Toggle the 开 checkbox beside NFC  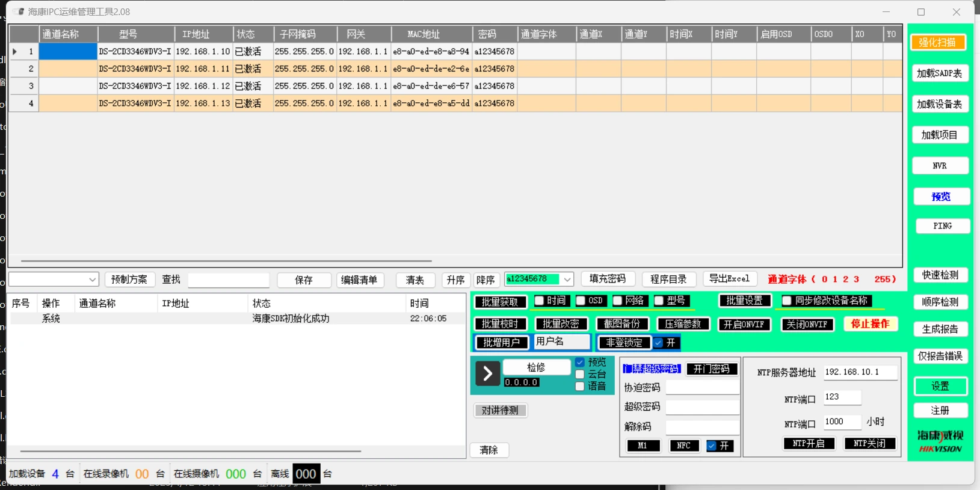(712, 446)
